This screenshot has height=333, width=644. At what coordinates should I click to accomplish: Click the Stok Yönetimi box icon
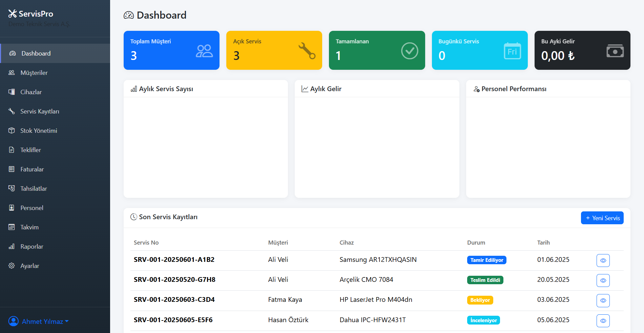12,131
